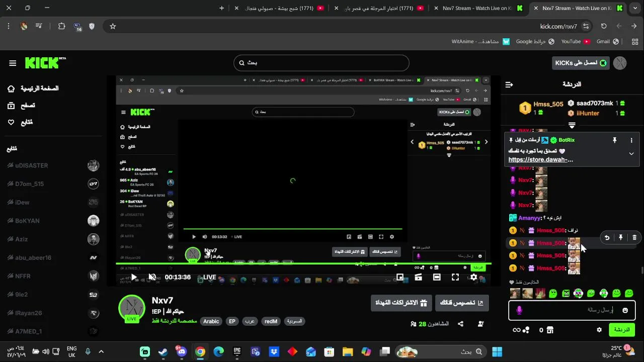The image size is (644, 362).
Task: Collapse the chat panel
Action: pyautogui.click(x=509, y=84)
